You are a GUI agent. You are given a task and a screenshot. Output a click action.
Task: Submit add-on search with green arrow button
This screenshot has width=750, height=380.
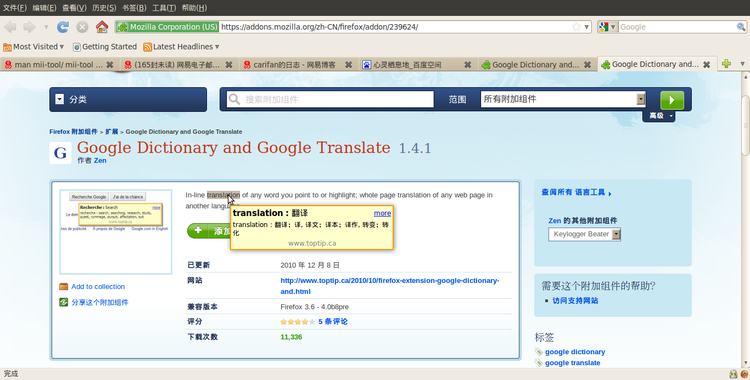point(672,100)
